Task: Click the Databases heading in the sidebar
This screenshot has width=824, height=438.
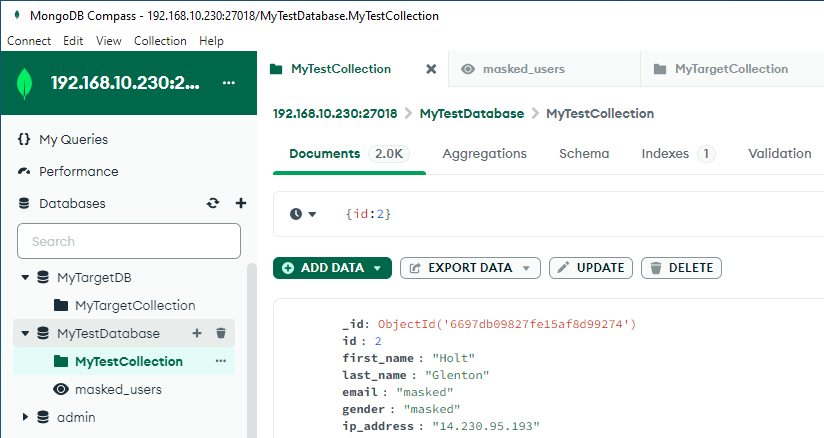Action: (x=72, y=203)
